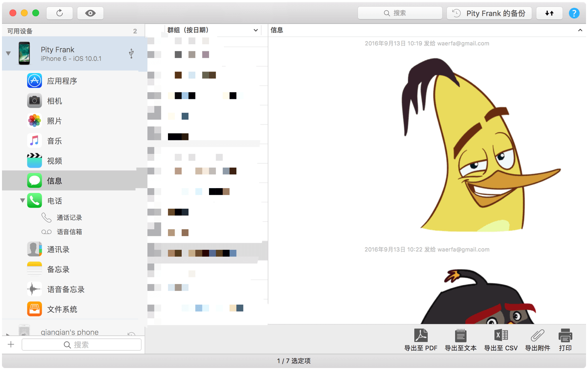Open 语音备忘录 voice memos icon
The image size is (588, 370).
click(34, 289)
